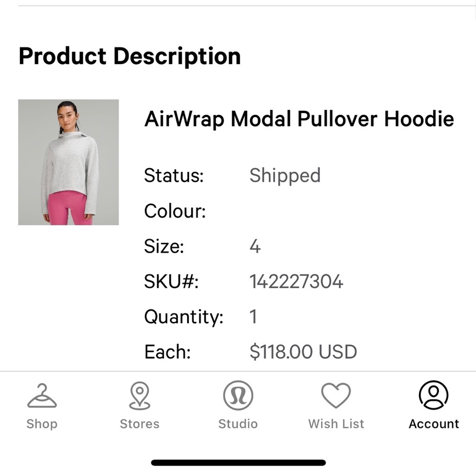Click the heart outline in bottom navigation
Screen dimensions: 476x476
pos(336,395)
